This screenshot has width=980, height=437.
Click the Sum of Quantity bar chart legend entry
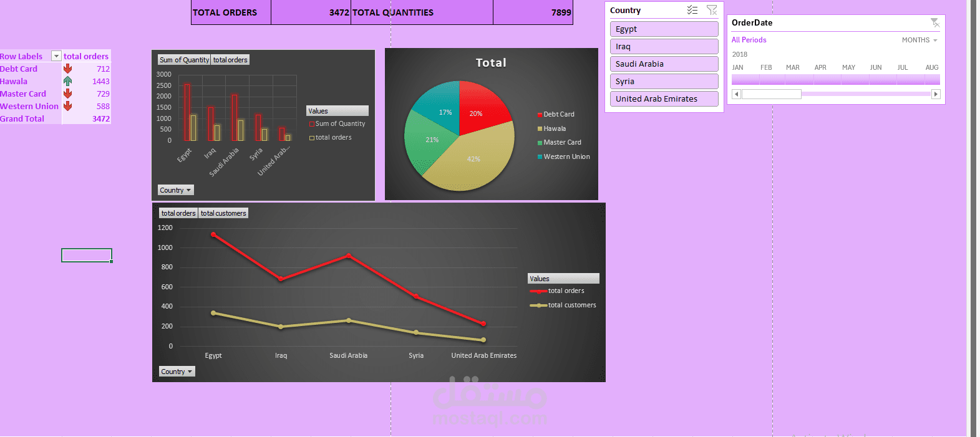pyautogui.click(x=337, y=124)
